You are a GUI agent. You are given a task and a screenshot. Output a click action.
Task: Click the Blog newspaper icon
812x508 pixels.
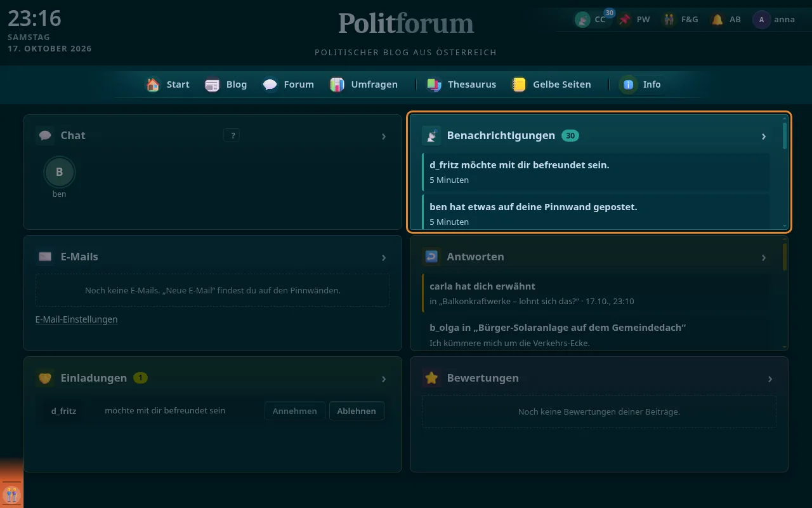[213, 84]
